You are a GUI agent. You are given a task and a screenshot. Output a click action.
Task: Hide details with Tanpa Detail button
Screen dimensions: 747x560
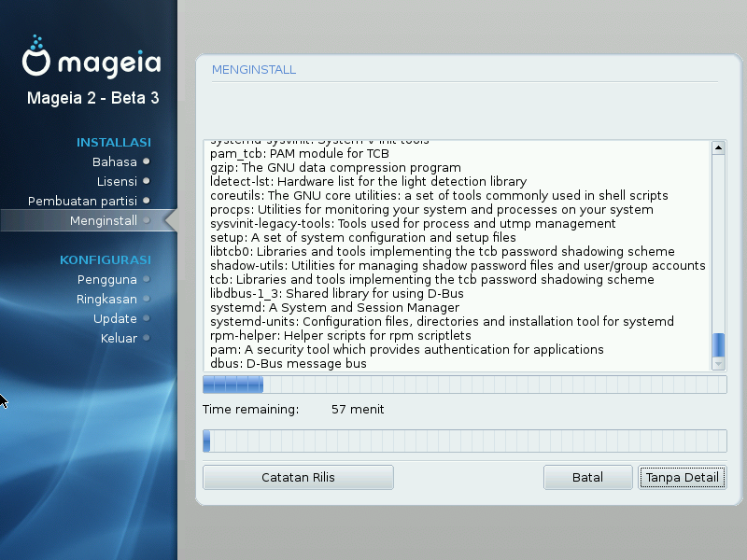[683, 477]
